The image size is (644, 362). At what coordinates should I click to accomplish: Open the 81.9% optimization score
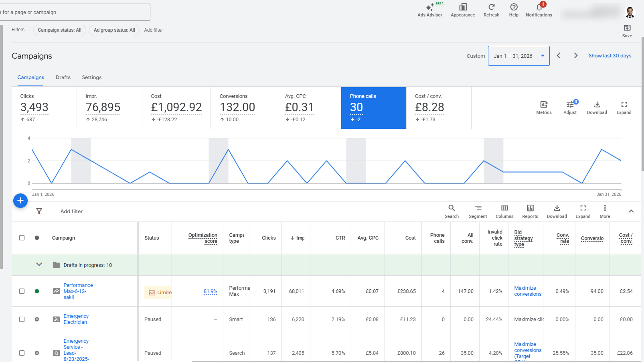click(x=211, y=292)
